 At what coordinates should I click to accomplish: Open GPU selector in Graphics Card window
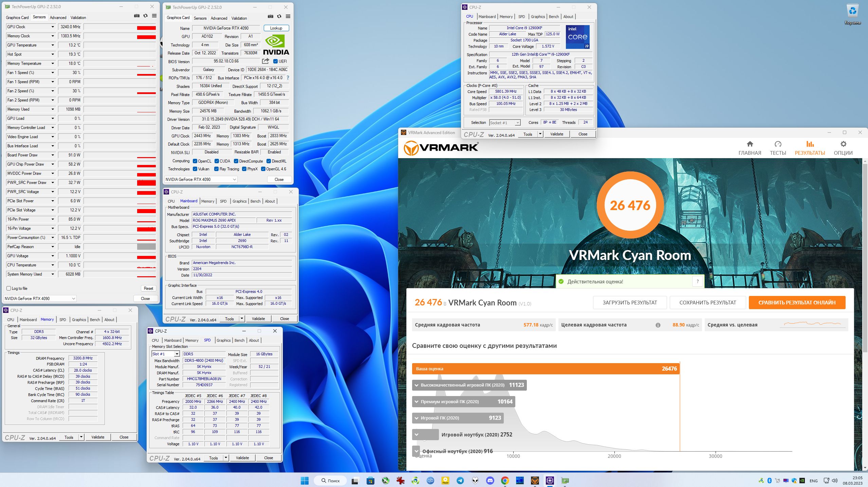[201, 180]
